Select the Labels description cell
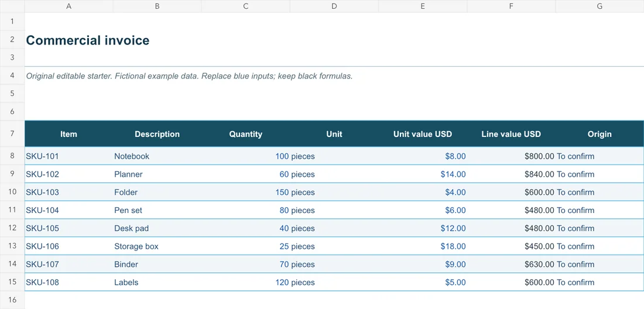 [x=157, y=282]
